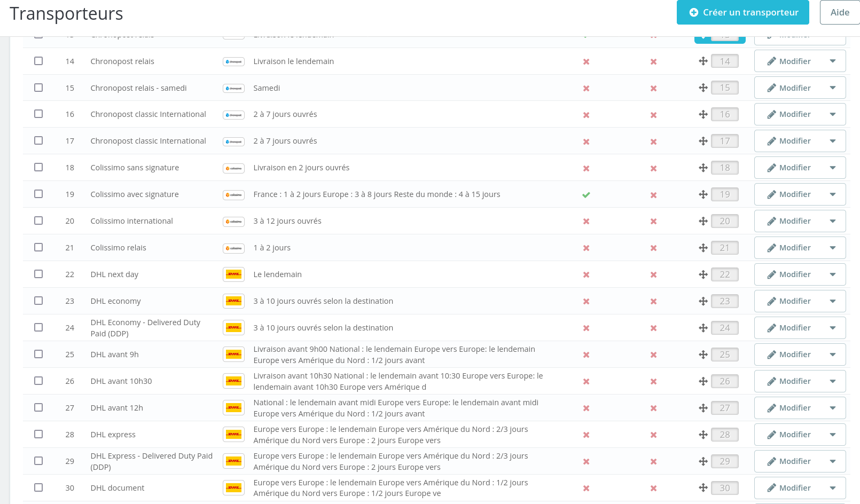Screen dimensions: 860x504
Task: Click the Transporteurs page title
Action: point(66,13)
